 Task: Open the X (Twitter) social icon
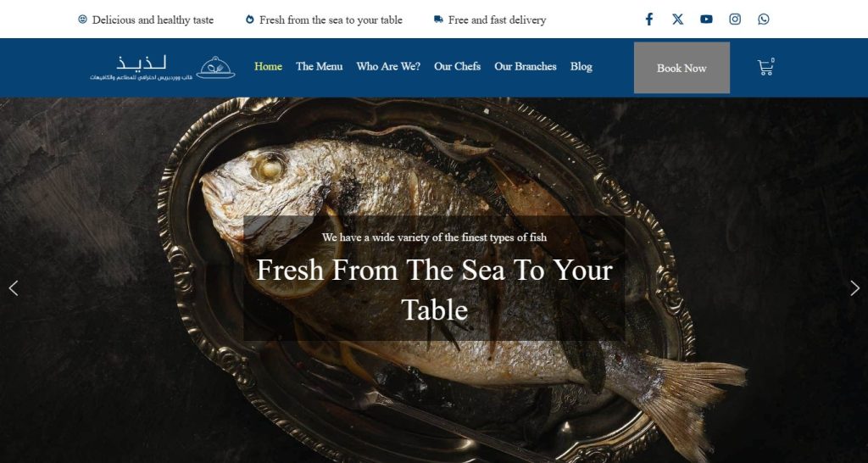click(x=677, y=20)
